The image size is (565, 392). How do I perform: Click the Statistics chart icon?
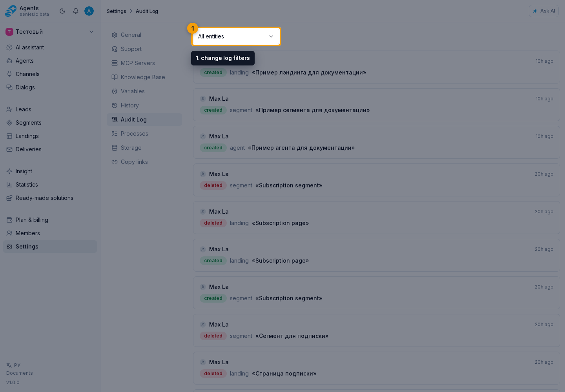click(x=9, y=185)
